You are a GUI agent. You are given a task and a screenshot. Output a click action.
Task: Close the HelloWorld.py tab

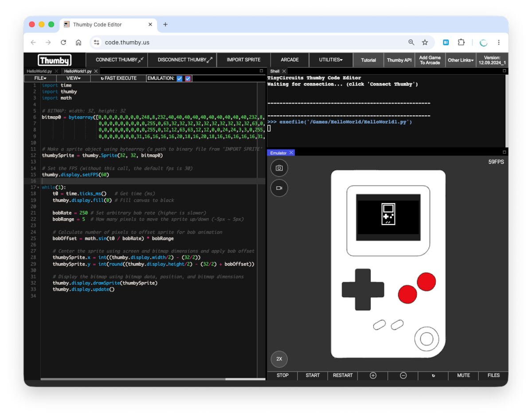(x=56, y=71)
